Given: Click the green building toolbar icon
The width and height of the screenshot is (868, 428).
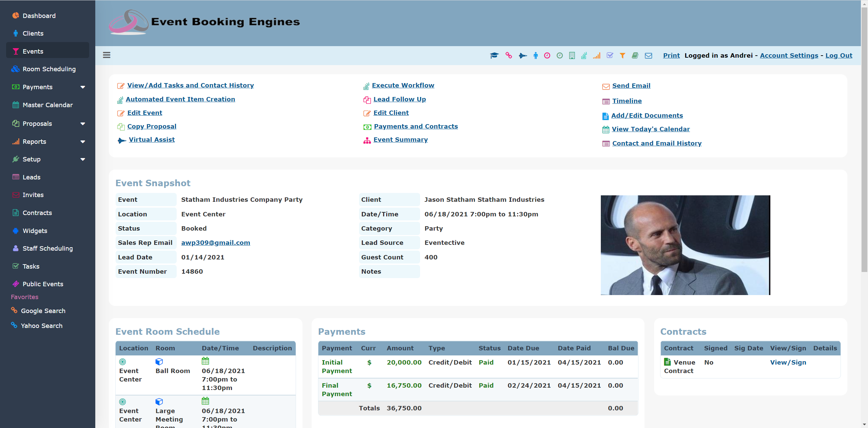Looking at the screenshot, I should [572, 56].
